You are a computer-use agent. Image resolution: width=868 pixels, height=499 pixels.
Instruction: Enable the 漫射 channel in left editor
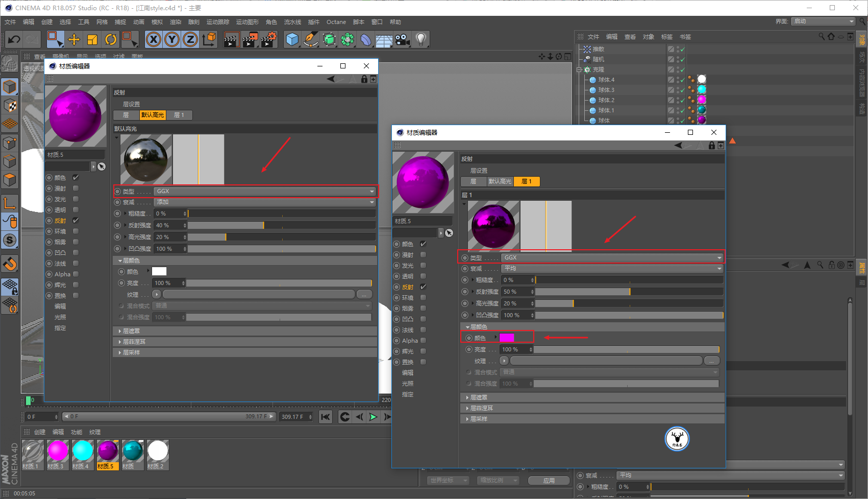tap(76, 188)
